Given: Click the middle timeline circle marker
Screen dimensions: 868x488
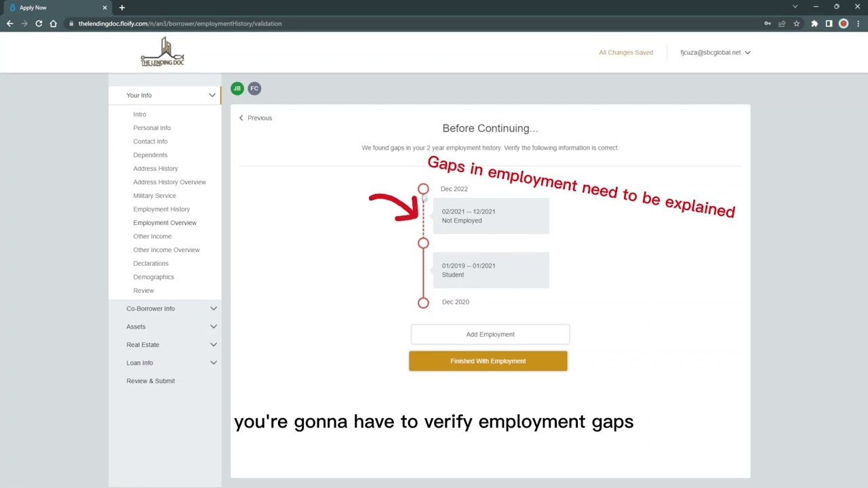Looking at the screenshot, I should pos(423,243).
